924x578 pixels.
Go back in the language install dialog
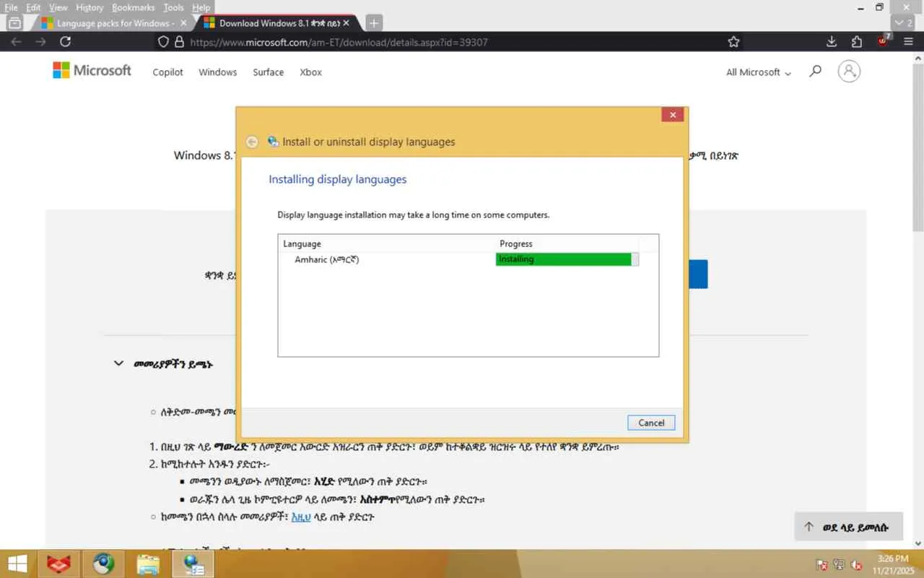[252, 142]
